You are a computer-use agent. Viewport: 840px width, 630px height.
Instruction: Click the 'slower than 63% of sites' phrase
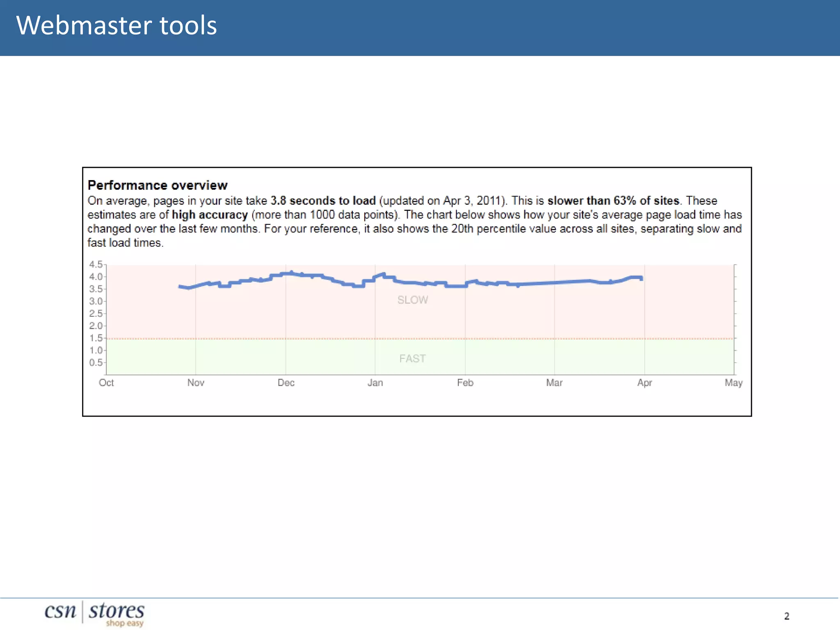pos(613,201)
